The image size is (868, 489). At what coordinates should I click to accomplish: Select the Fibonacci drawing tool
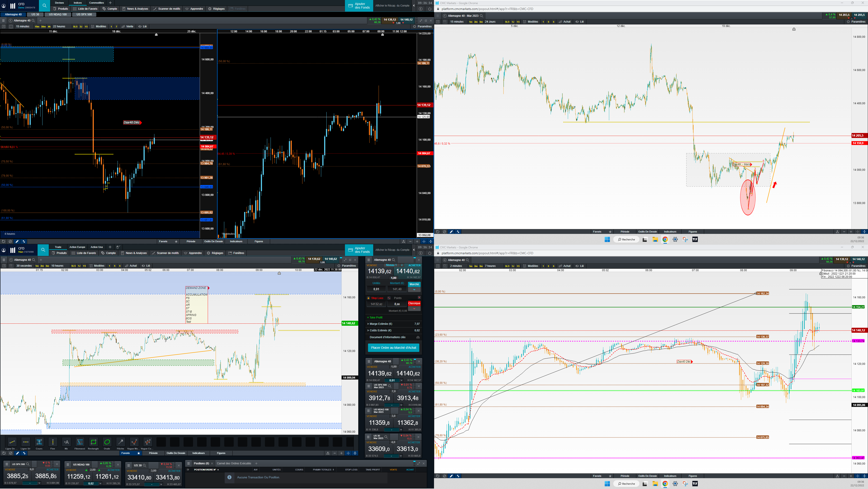80,442
